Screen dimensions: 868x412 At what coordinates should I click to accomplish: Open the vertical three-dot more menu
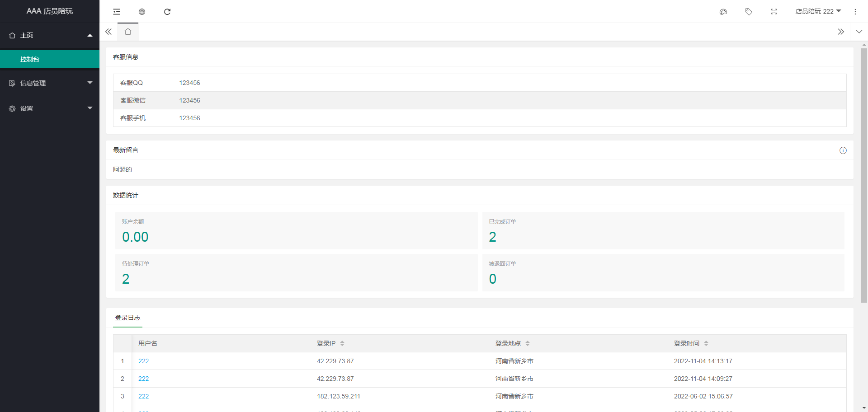pos(855,12)
